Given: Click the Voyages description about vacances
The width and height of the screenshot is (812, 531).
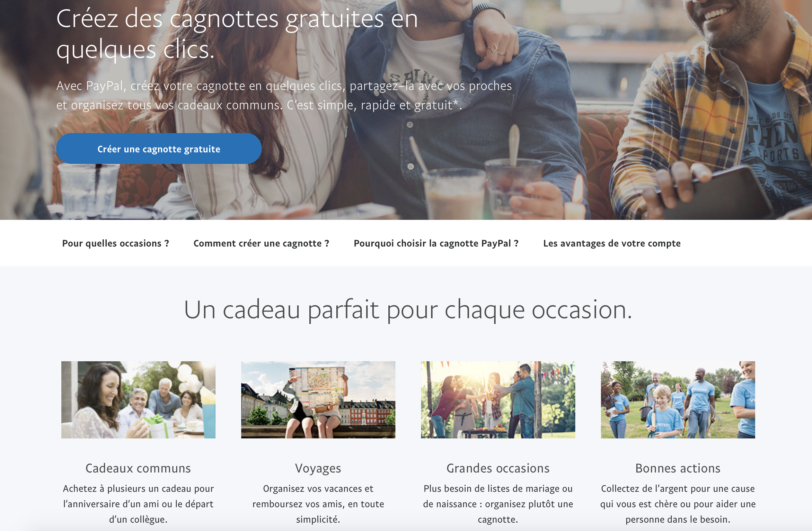Looking at the screenshot, I should 318,504.
